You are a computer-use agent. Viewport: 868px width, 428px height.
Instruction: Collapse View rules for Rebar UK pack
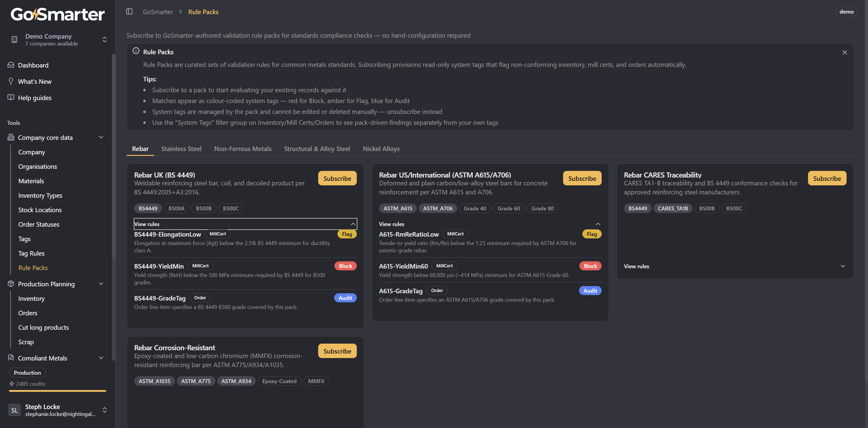(x=245, y=224)
